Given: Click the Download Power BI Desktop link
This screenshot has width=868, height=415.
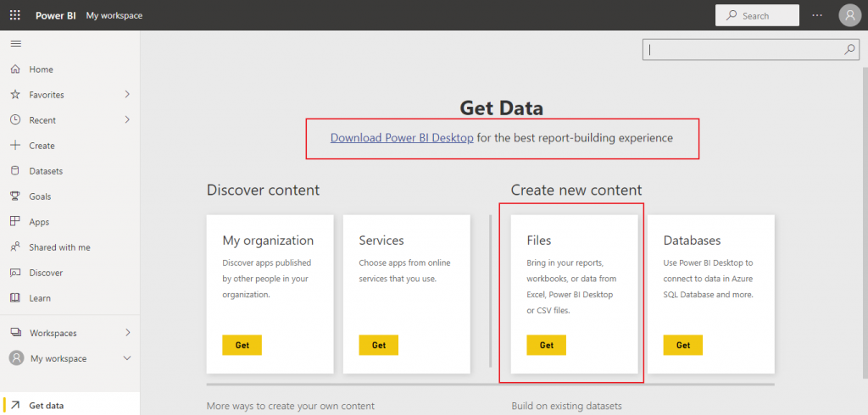Looking at the screenshot, I should [402, 137].
